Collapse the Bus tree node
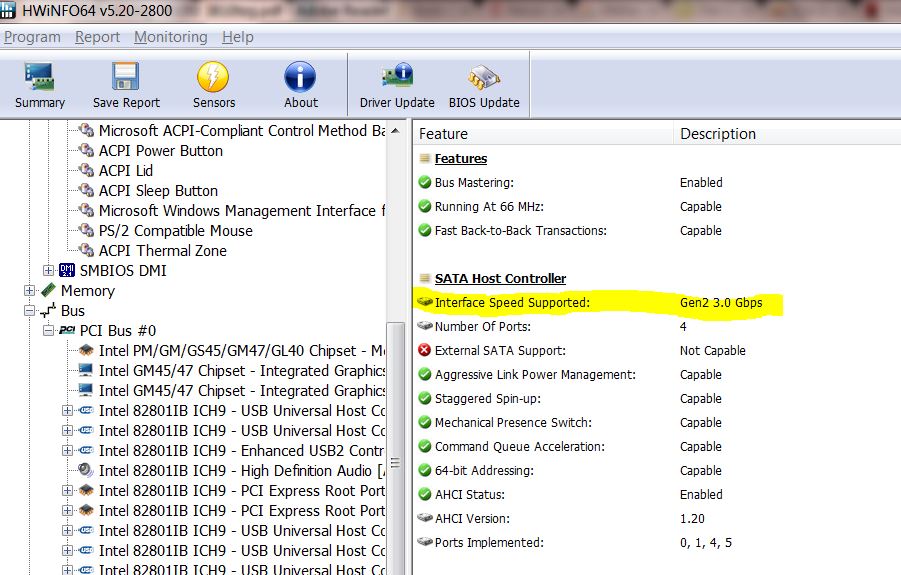901x575 pixels. pos(29,310)
